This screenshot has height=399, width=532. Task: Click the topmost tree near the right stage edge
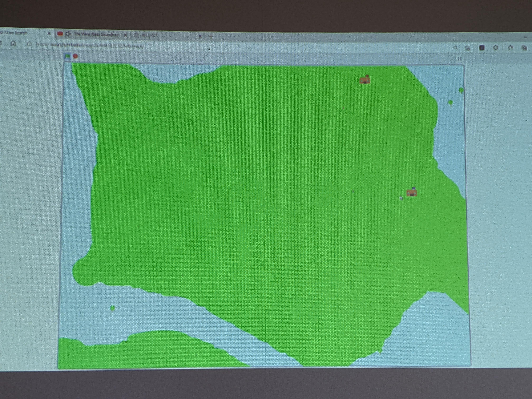tap(461, 90)
